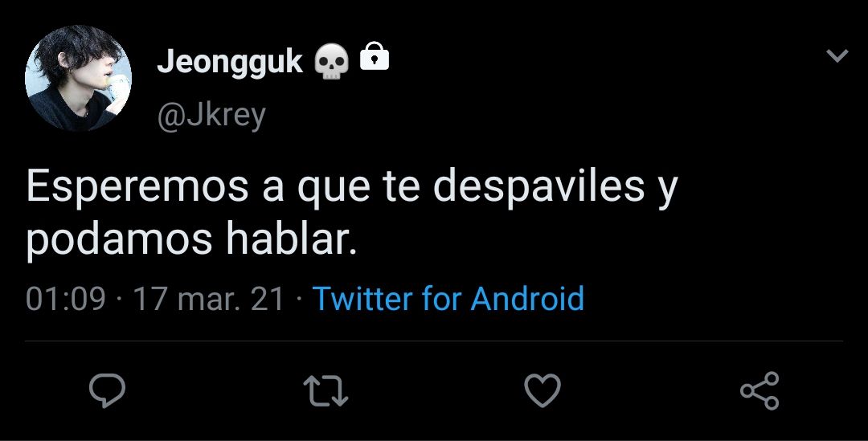Click the word 'Android' in source label

pos(527,298)
